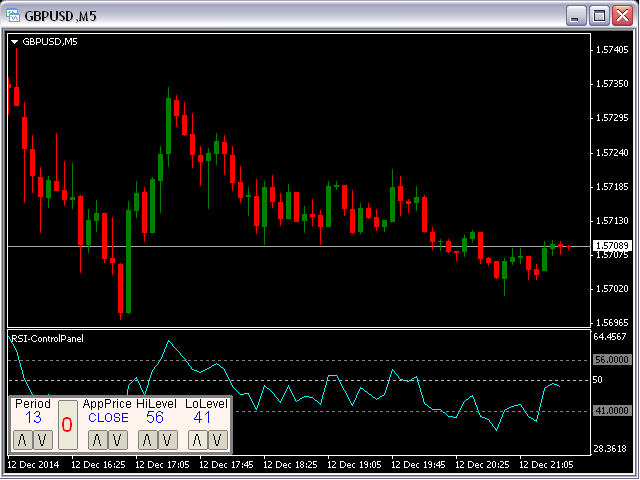Viewport: 640px width, 480px height.
Task: Lower HiLevel using its down arrow button
Action: (167, 440)
